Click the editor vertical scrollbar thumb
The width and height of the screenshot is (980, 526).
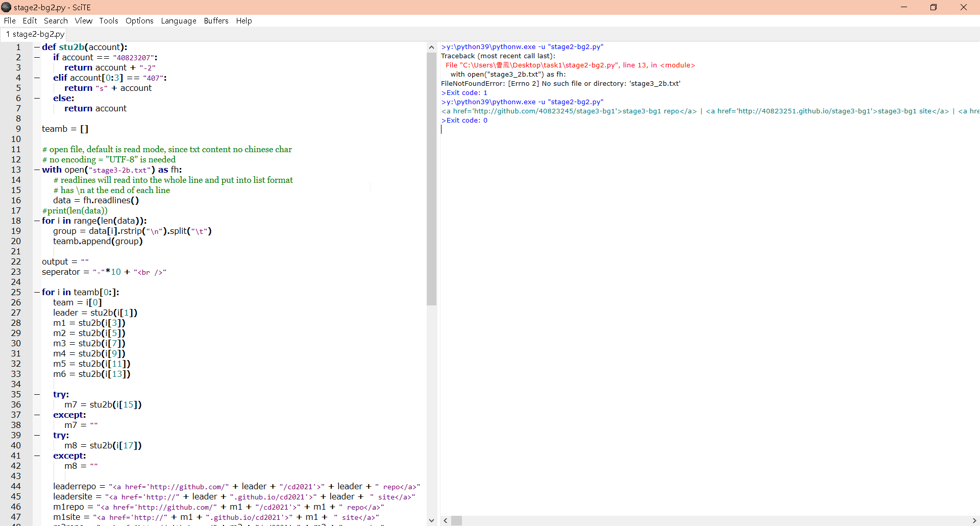pyautogui.click(x=431, y=179)
